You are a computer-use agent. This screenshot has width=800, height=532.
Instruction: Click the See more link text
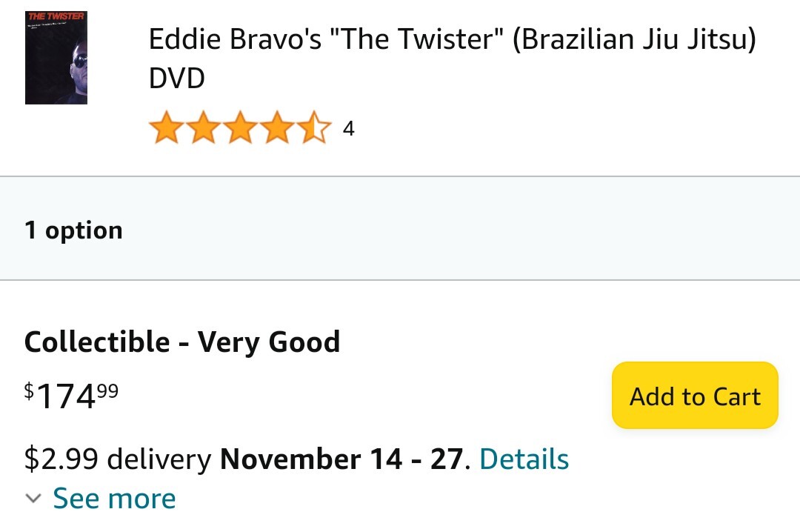tap(114, 499)
